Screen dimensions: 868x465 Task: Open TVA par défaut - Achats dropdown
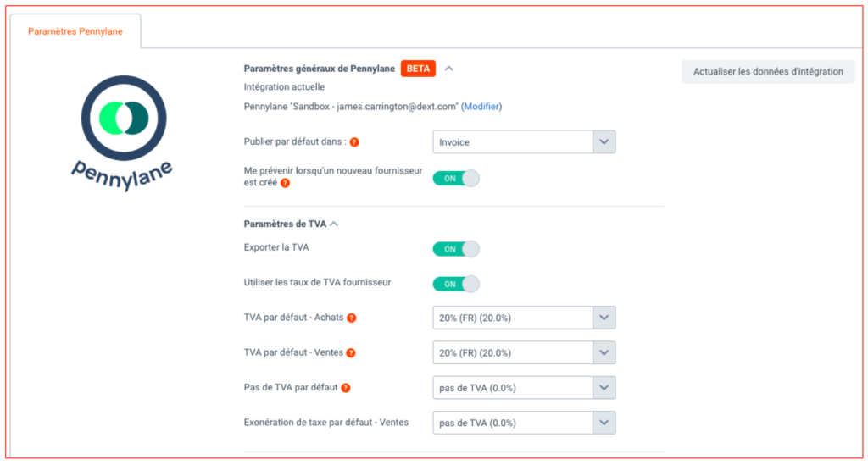pos(524,318)
